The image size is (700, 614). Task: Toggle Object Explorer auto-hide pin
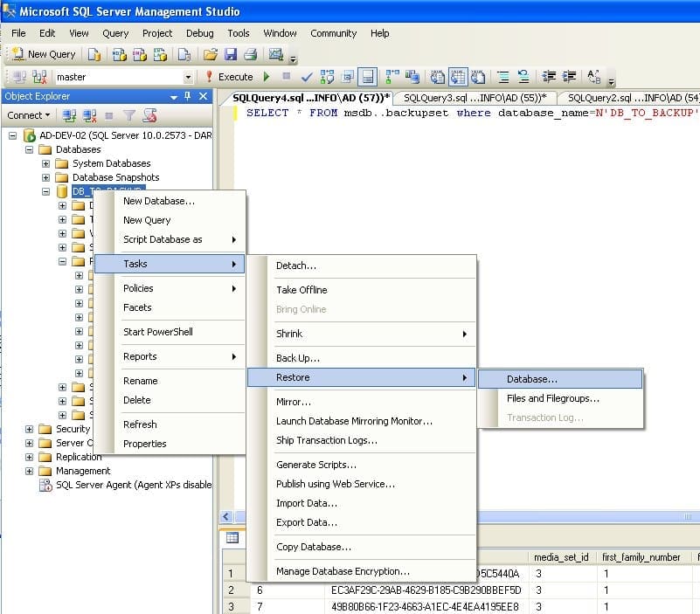(x=188, y=96)
